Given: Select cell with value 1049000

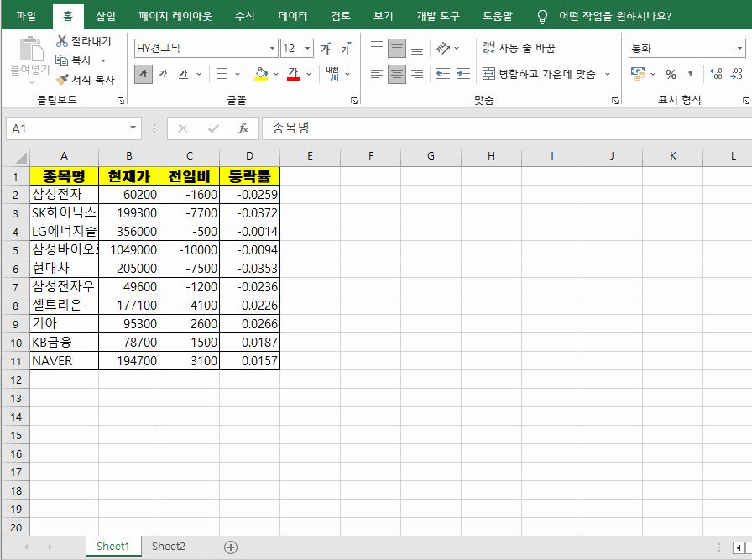Looking at the screenshot, I should 129,250.
